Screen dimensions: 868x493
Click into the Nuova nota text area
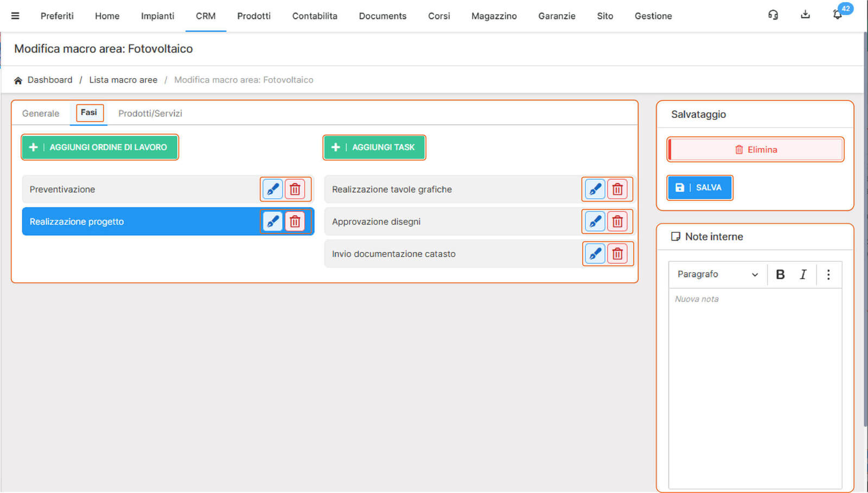tap(755, 380)
